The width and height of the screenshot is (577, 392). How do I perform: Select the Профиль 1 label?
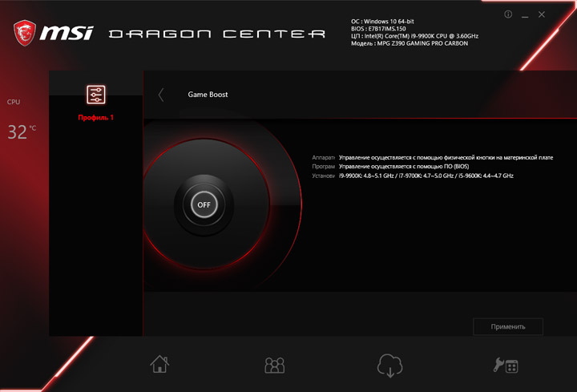95,117
